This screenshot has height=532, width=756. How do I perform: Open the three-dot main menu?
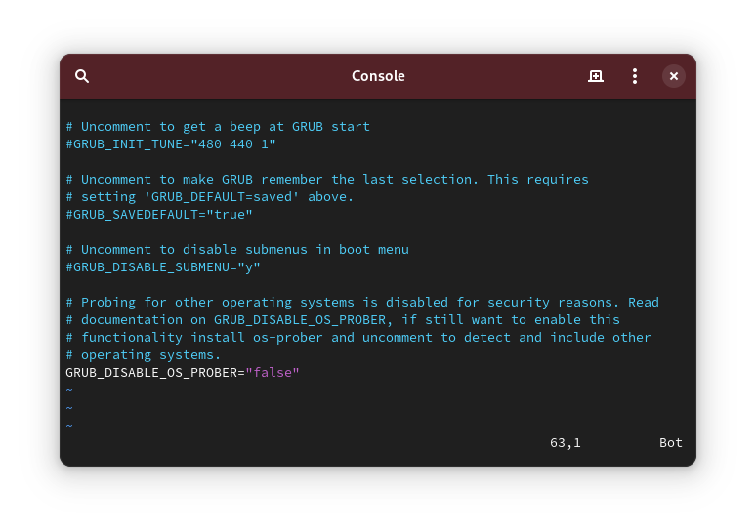635,76
